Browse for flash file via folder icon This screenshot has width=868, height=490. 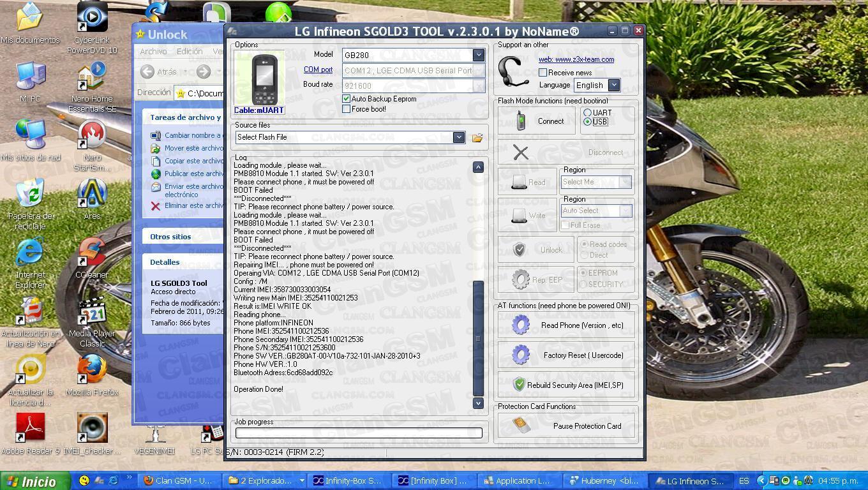pyautogui.click(x=477, y=138)
